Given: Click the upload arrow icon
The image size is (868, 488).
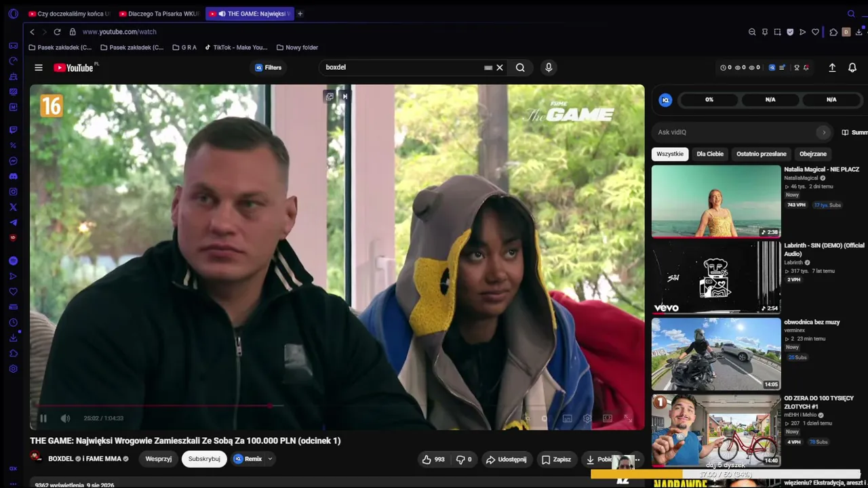Looking at the screenshot, I should (832, 68).
